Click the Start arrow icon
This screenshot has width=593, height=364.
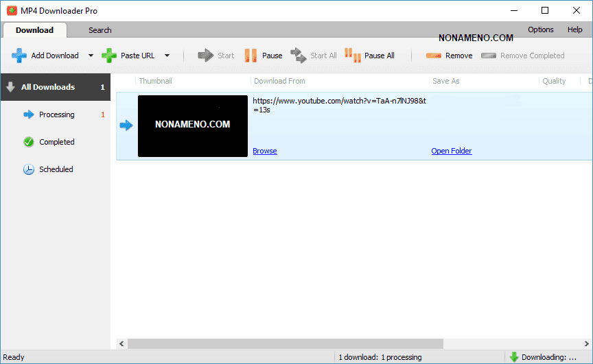(x=206, y=56)
